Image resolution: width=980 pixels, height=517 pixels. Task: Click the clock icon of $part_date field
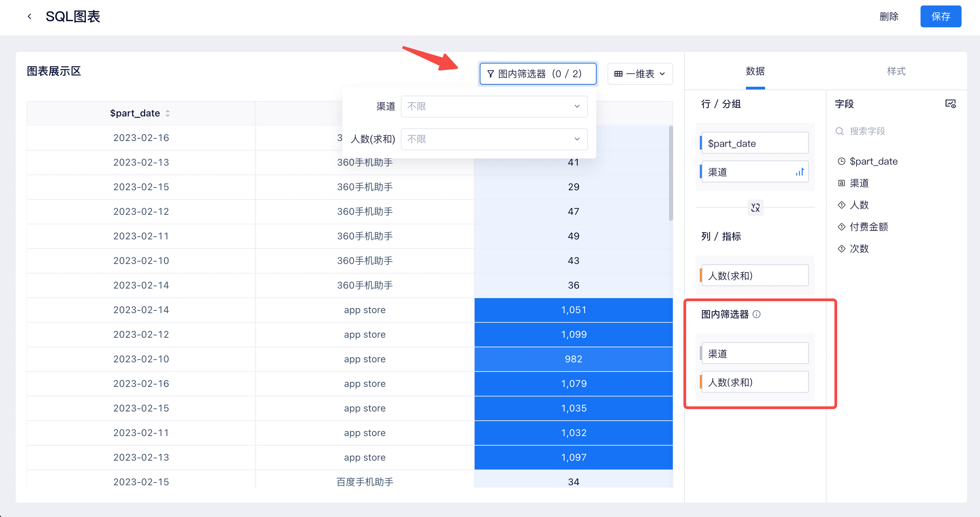(842, 161)
